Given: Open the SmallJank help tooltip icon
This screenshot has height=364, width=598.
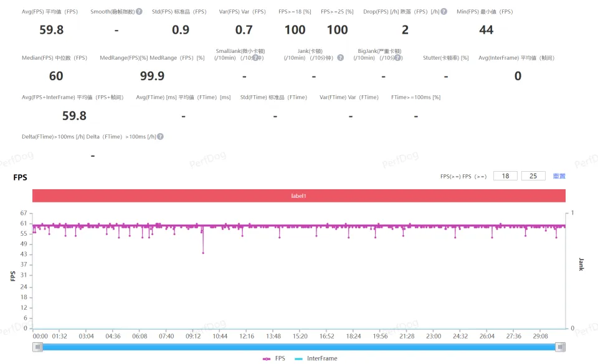Looking at the screenshot, I should coord(255,58).
